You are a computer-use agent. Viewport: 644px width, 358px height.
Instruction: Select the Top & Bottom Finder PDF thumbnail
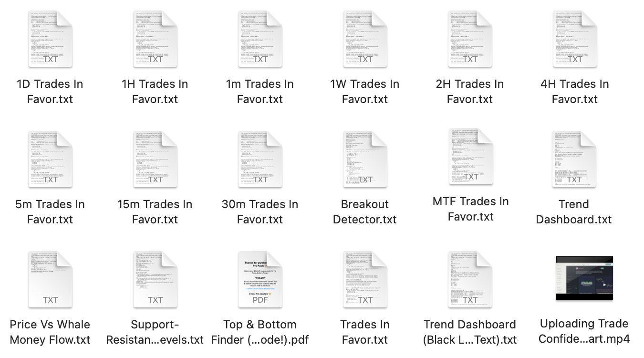260,280
